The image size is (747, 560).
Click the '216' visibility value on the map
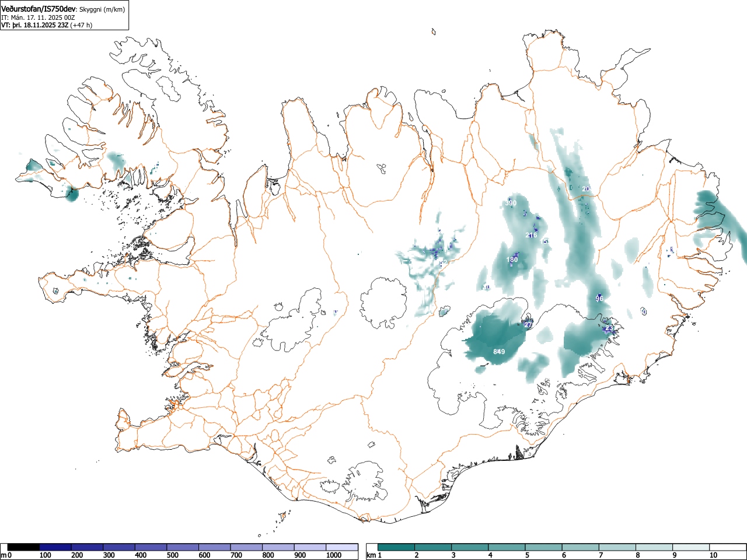531,235
